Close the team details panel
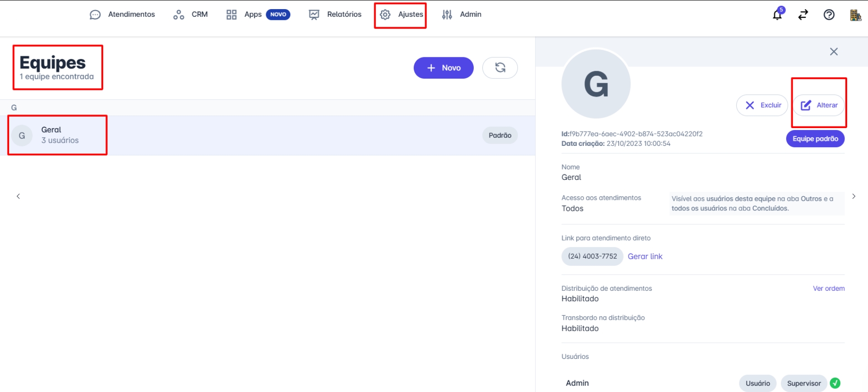This screenshot has width=868, height=392. pos(833,52)
